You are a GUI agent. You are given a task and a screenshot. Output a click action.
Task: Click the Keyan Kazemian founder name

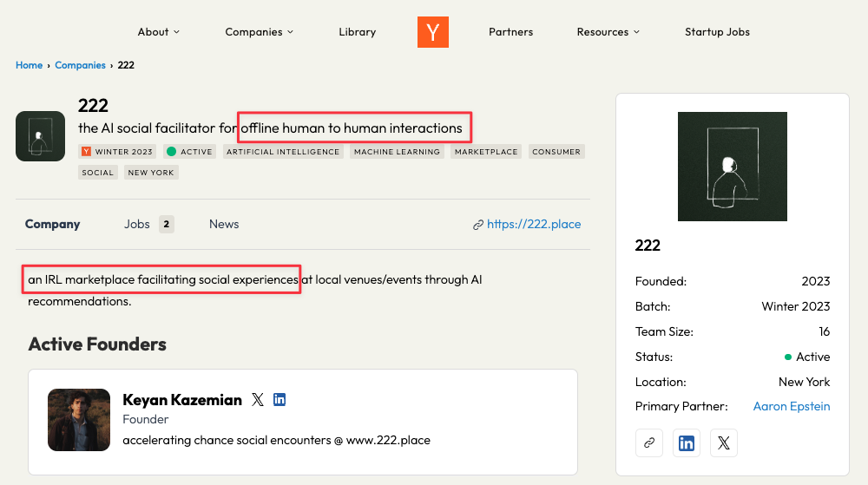[x=182, y=400]
